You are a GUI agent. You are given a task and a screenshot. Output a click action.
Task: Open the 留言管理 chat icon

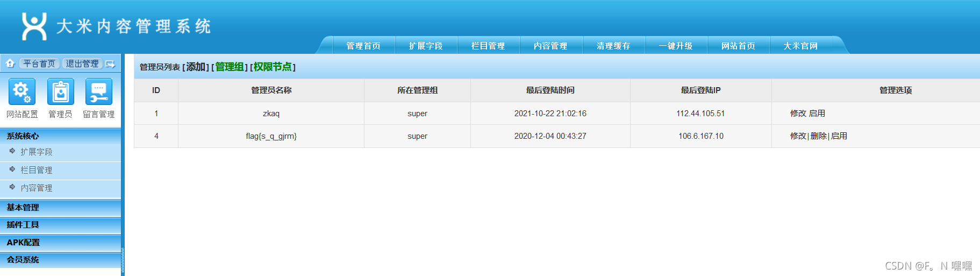(x=99, y=91)
